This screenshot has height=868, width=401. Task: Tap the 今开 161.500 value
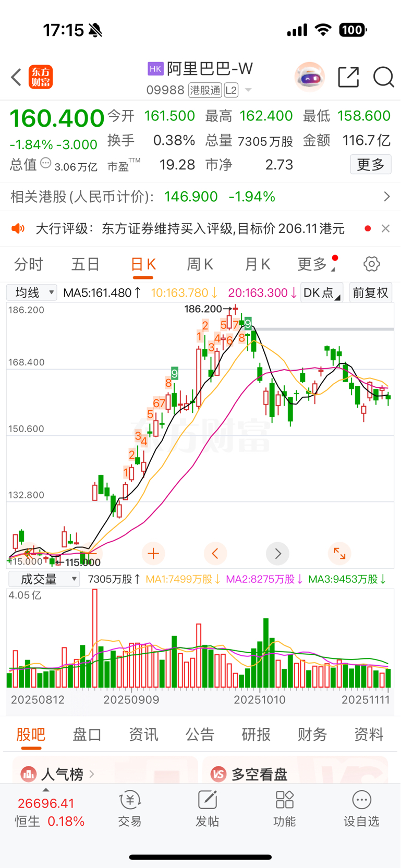tap(169, 116)
